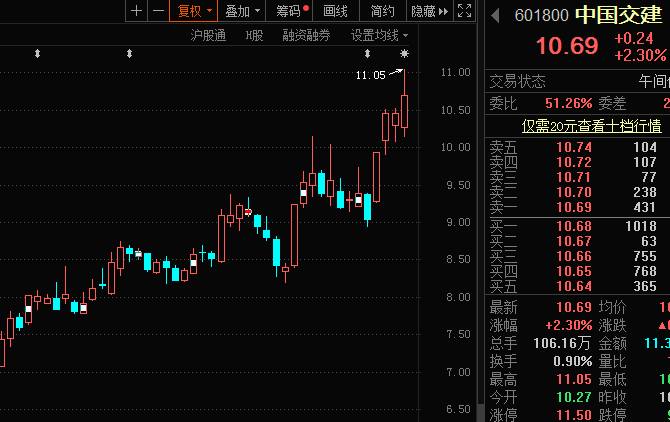This screenshot has width=670, height=422.
Task: Click the 仅需20元查看十档行情 link
Action: tap(591, 126)
